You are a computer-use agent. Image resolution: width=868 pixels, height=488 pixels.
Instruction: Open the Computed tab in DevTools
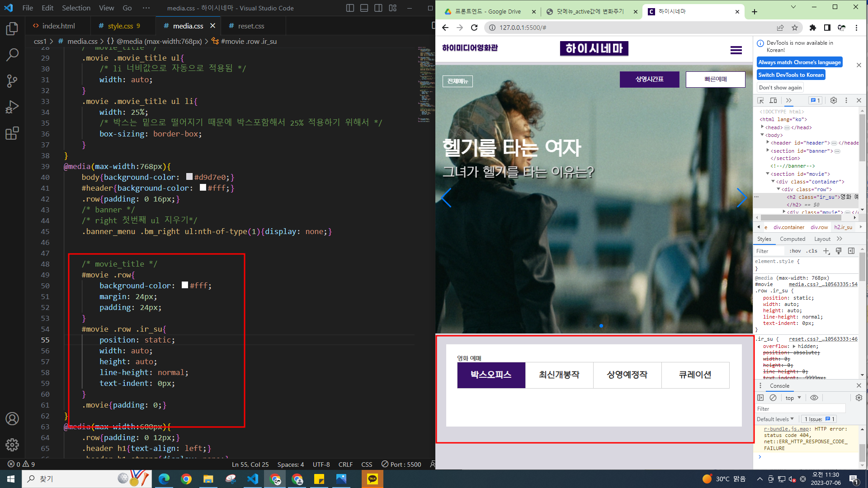click(x=792, y=239)
